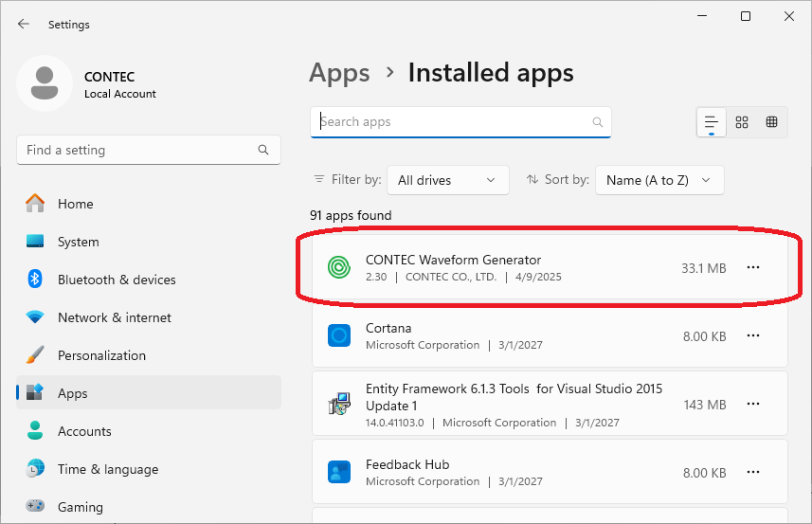The height and width of the screenshot is (524, 812).
Task: Click the search magnifier in Search apps
Action: 597,122
